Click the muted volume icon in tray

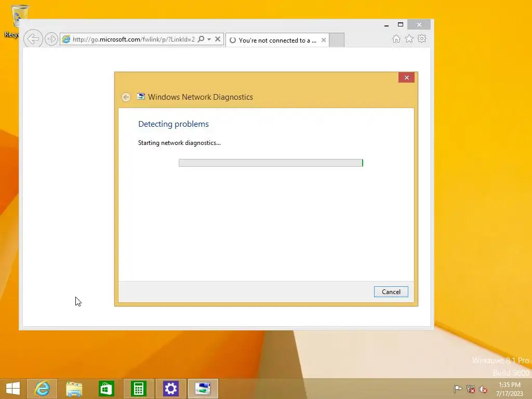483,389
